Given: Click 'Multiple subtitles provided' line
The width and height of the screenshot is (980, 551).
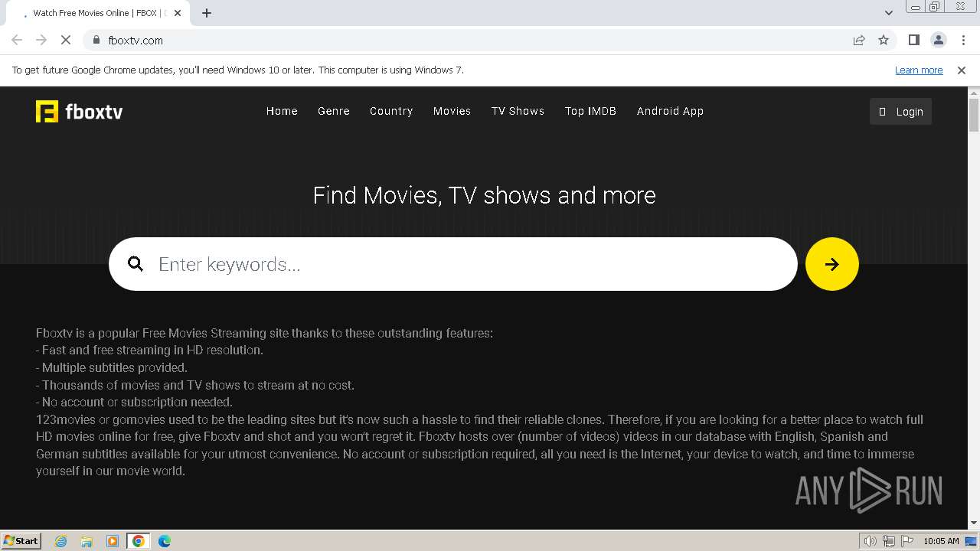Looking at the screenshot, I should (x=112, y=368).
